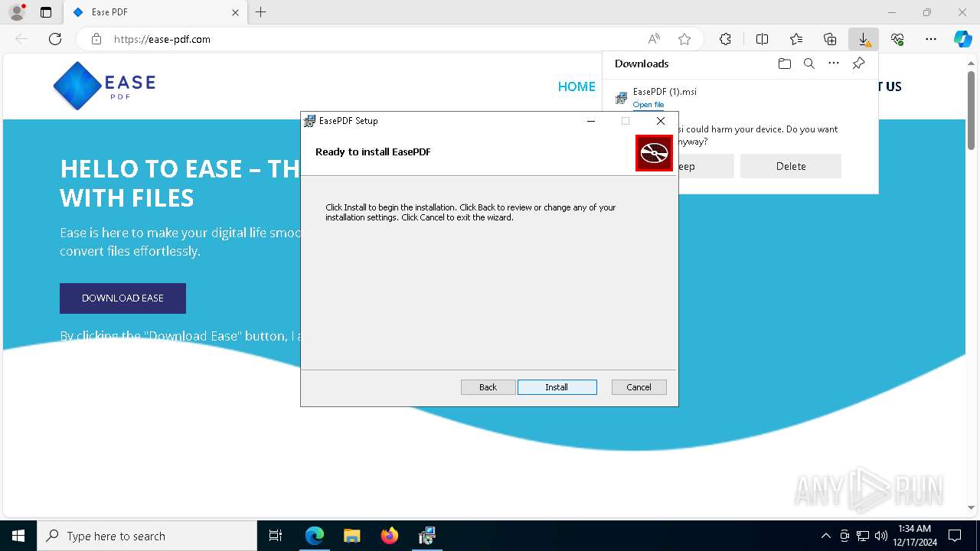Click the EasePDF Setup title bar icon
980x551 pixels.
click(309, 121)
